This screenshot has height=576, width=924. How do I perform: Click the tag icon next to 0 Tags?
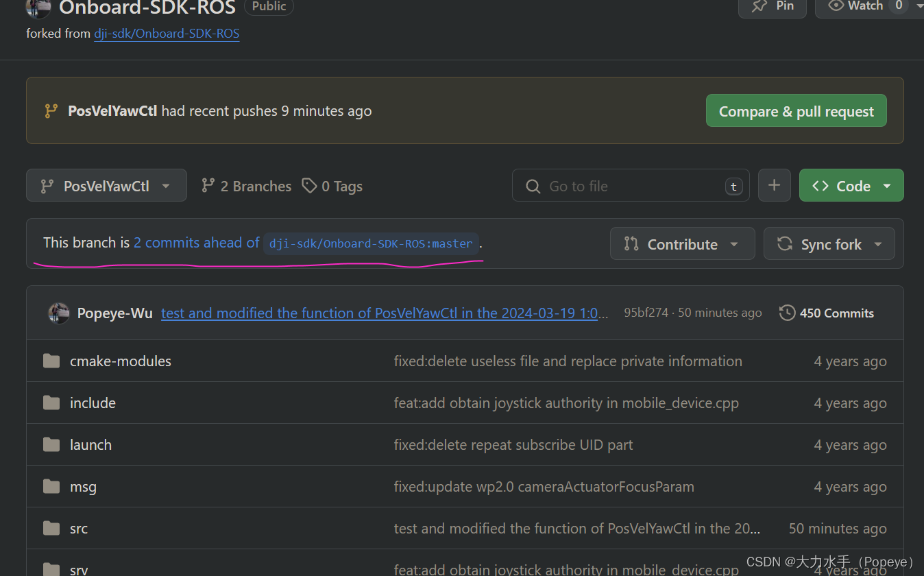310,185
